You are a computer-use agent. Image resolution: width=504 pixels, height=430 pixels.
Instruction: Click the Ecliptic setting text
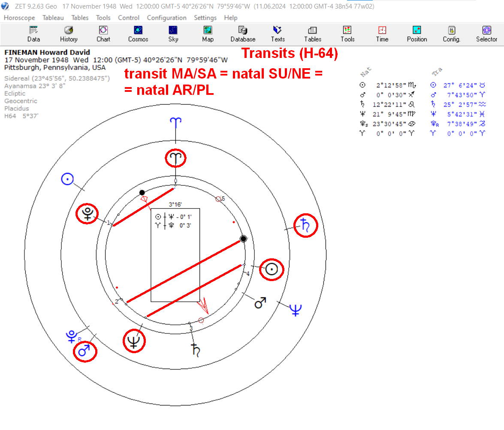[15, 93]
